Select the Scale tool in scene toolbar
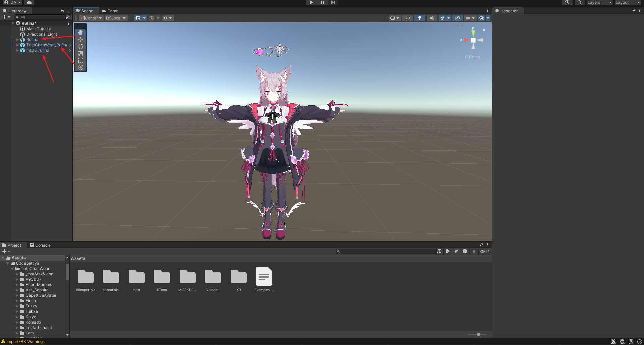 point(80,54)
